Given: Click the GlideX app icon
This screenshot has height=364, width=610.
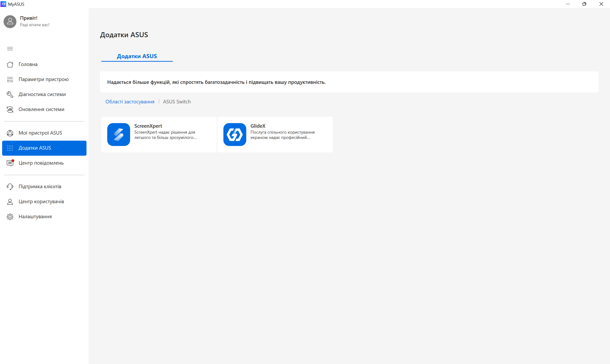Looking at the screenshot, I should (234, 134).
